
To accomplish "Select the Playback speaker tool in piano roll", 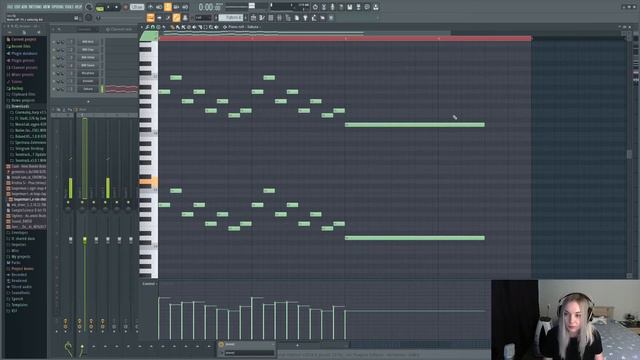I will pos(216,27).
